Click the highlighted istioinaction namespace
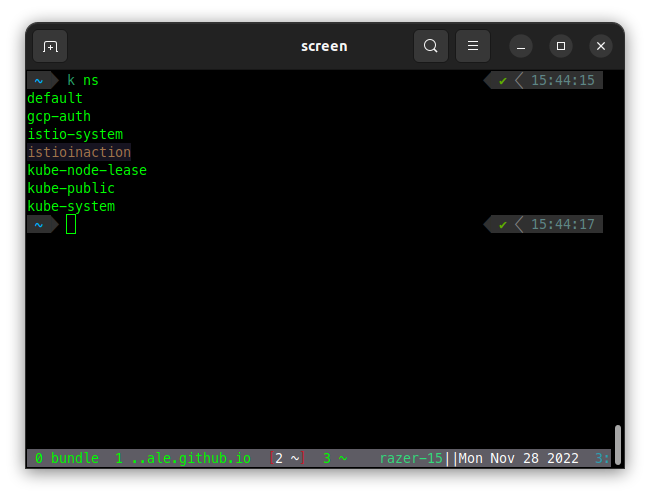The image size is (650, 497). [79, 153]
